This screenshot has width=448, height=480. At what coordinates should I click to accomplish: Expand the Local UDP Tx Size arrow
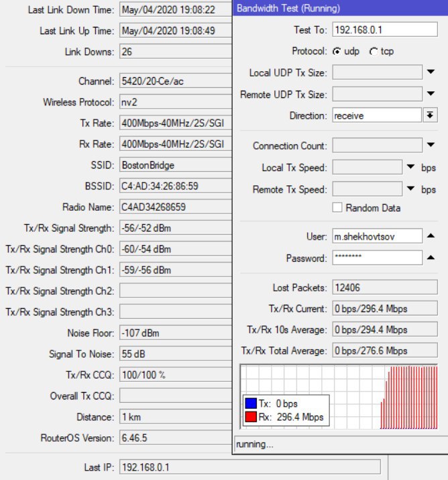(431, 72)
